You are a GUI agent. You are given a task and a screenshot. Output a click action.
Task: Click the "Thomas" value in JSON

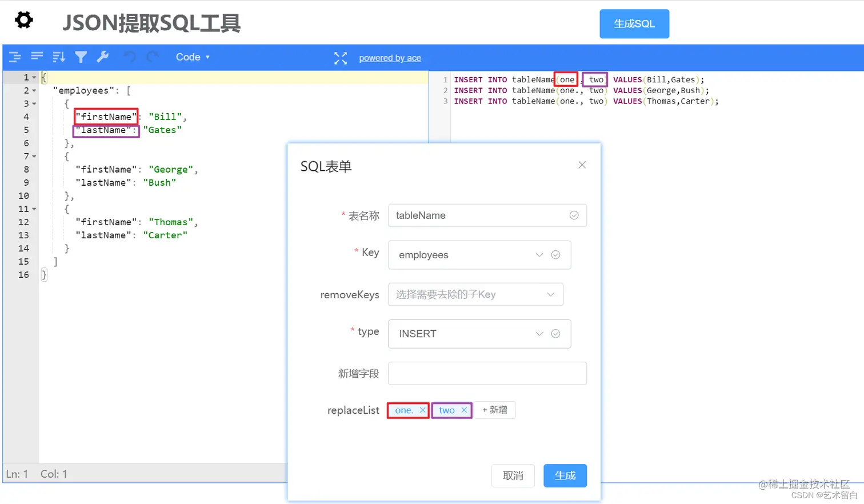pyautogui.click(x=171, y=222)
